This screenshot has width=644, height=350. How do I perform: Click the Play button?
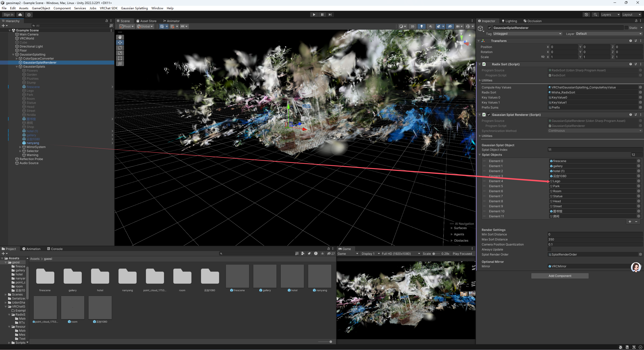point(314,15)
